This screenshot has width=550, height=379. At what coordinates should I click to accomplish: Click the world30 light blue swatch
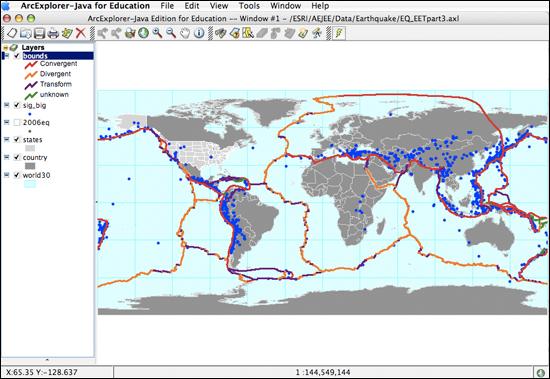pyautogui.click(x=30, y=184)
